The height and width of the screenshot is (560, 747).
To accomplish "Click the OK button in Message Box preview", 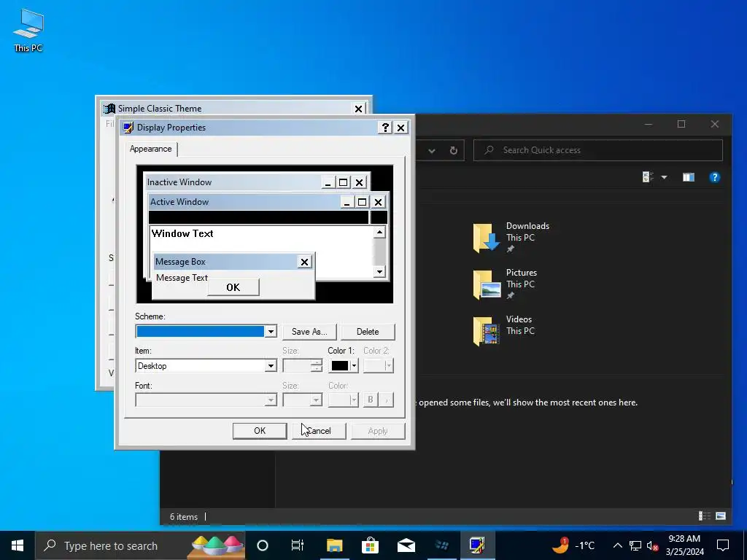I will tap(233, 287).
